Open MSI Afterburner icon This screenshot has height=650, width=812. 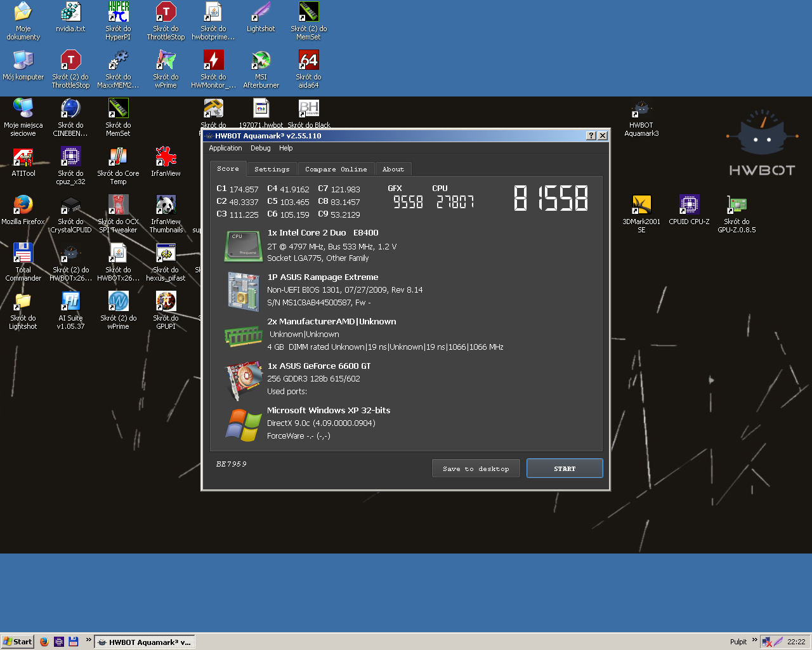[261, 69]
